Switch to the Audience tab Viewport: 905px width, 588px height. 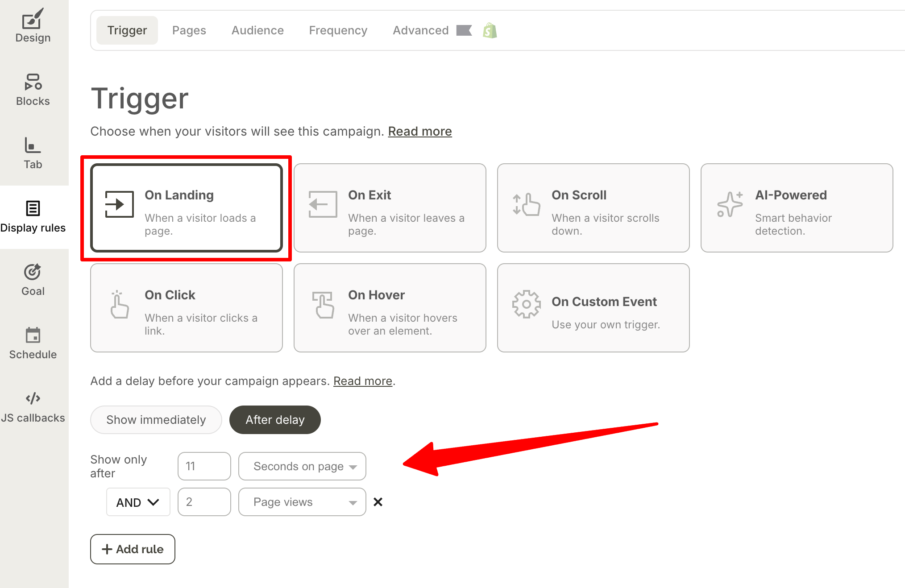(257, 30)
